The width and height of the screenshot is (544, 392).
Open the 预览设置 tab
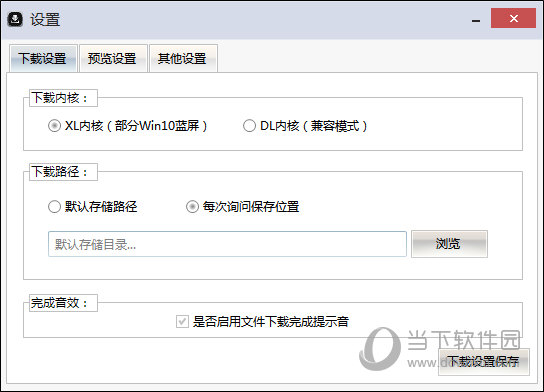click(x=113, y=58)
